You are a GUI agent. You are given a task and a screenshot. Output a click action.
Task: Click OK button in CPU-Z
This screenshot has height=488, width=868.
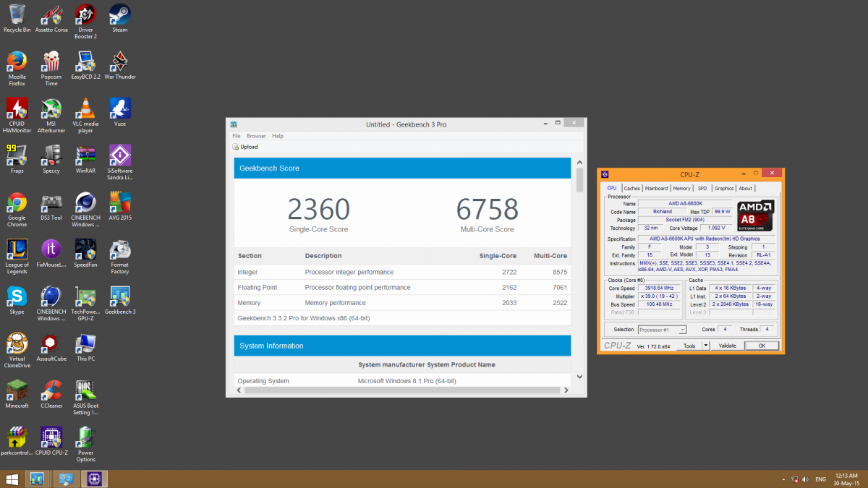[762, 346]
